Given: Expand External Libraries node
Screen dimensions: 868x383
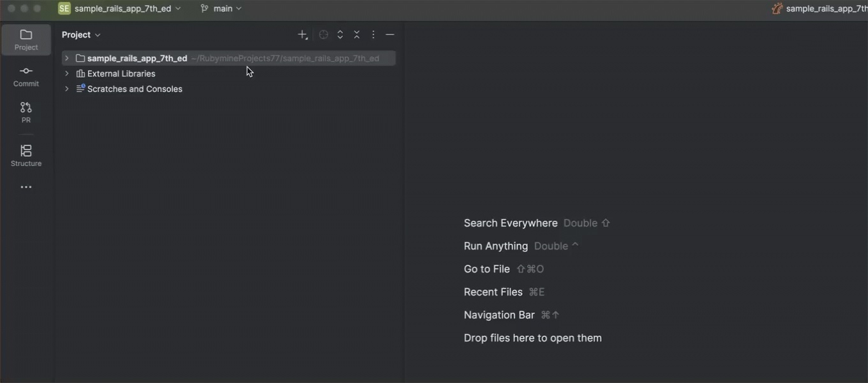Looking at the screenshot, I should pos(66,73).
